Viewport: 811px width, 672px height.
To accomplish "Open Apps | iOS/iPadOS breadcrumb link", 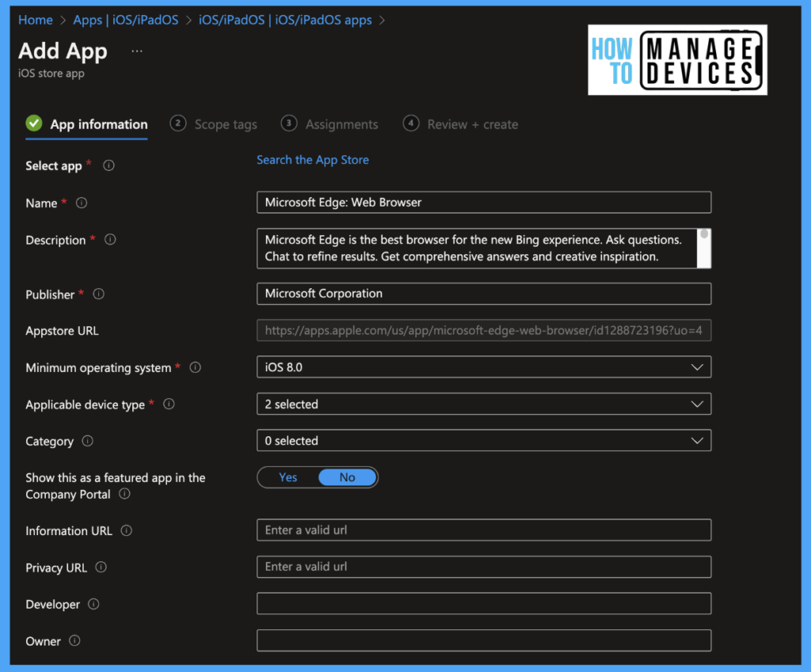I will click(x=126, y=20).
